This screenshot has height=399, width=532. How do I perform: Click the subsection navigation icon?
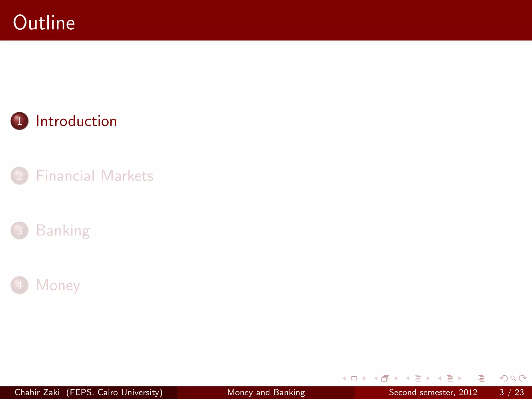pyautogui.click(x=418, y=378)
